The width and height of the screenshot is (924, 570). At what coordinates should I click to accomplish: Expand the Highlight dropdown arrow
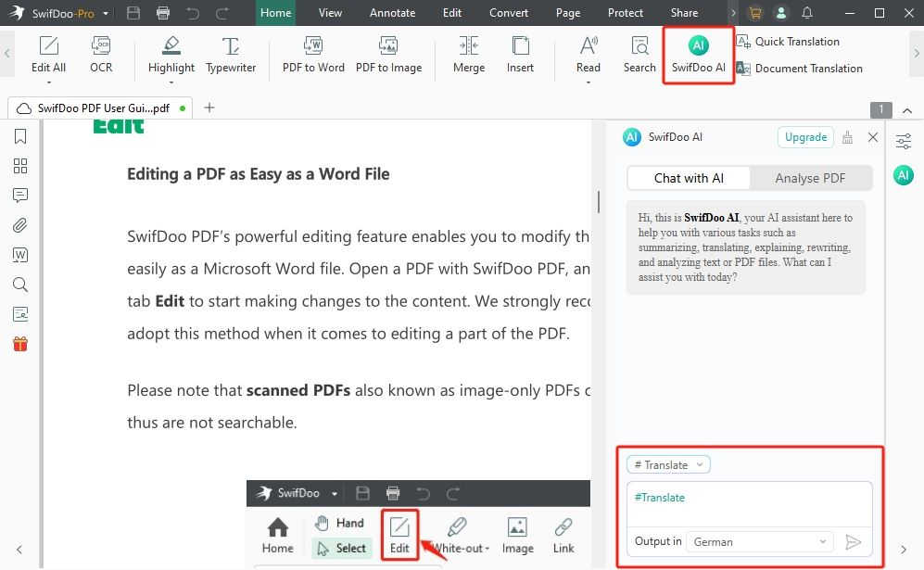pos(171,82)
